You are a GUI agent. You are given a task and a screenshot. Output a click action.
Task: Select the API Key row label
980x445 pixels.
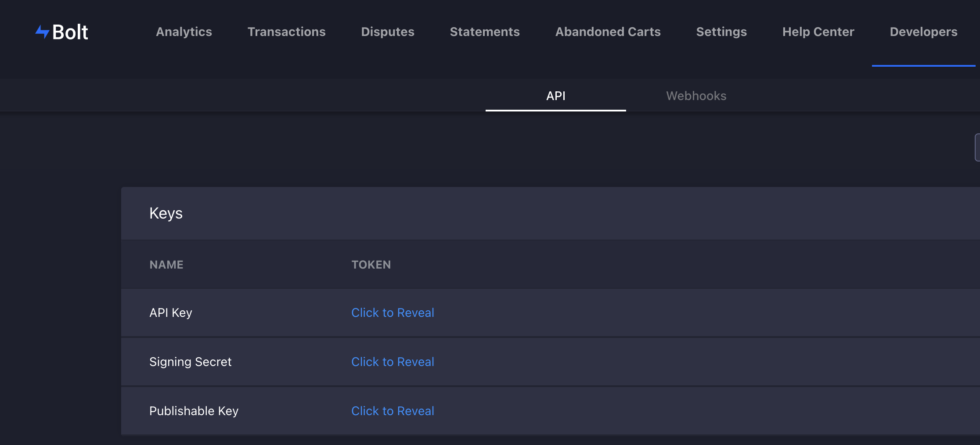pos(171,312)
